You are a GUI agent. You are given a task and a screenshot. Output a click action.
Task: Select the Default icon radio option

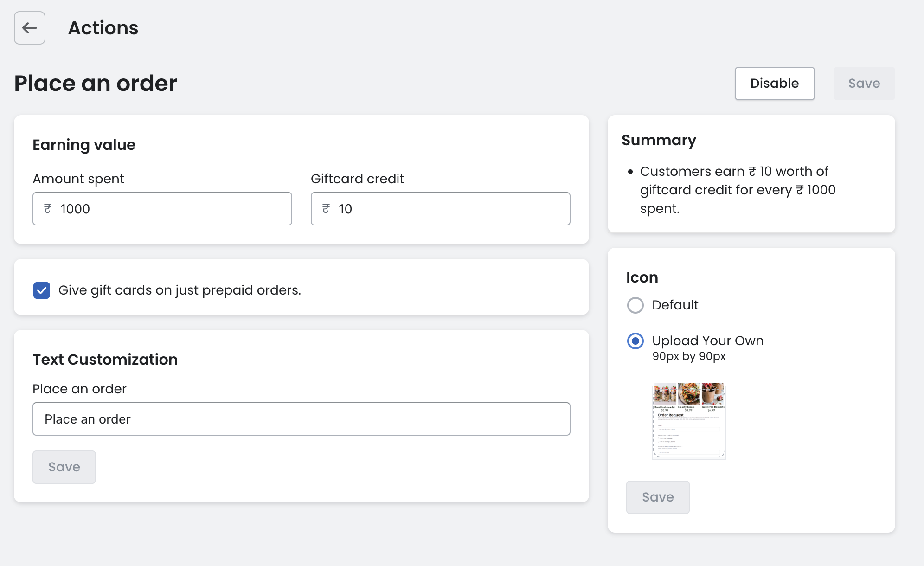635,305
